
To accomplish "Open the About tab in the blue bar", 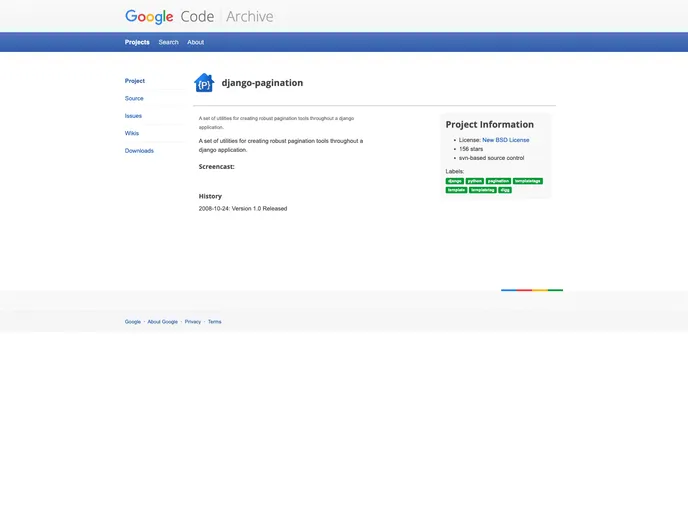I will tap(196, 42).
